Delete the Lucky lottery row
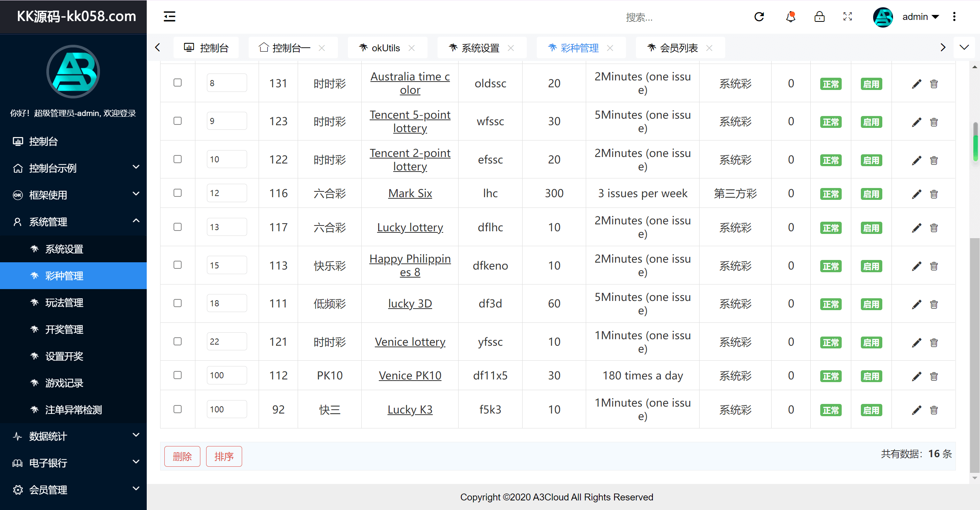This screenshot has width=980, height=510. 934,227
